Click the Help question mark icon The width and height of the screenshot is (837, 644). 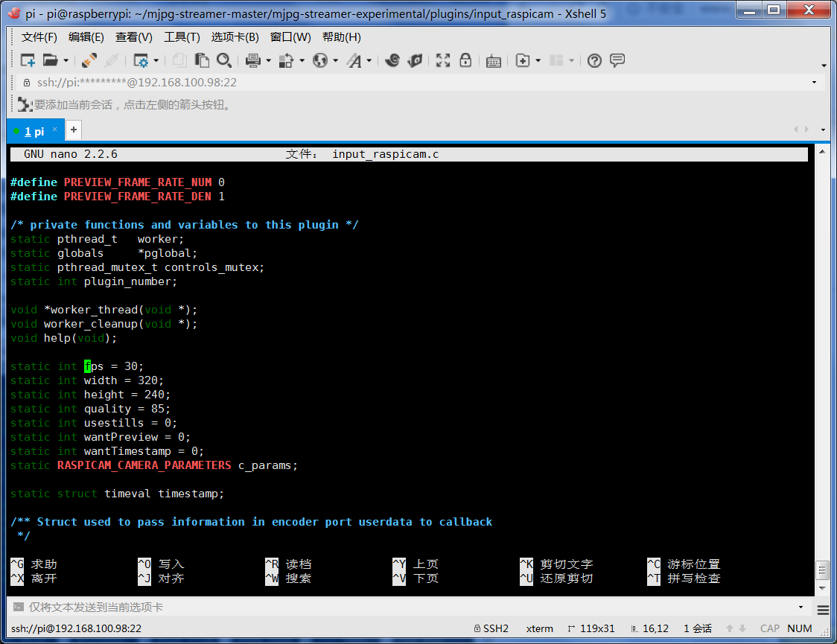pos(594,60)
